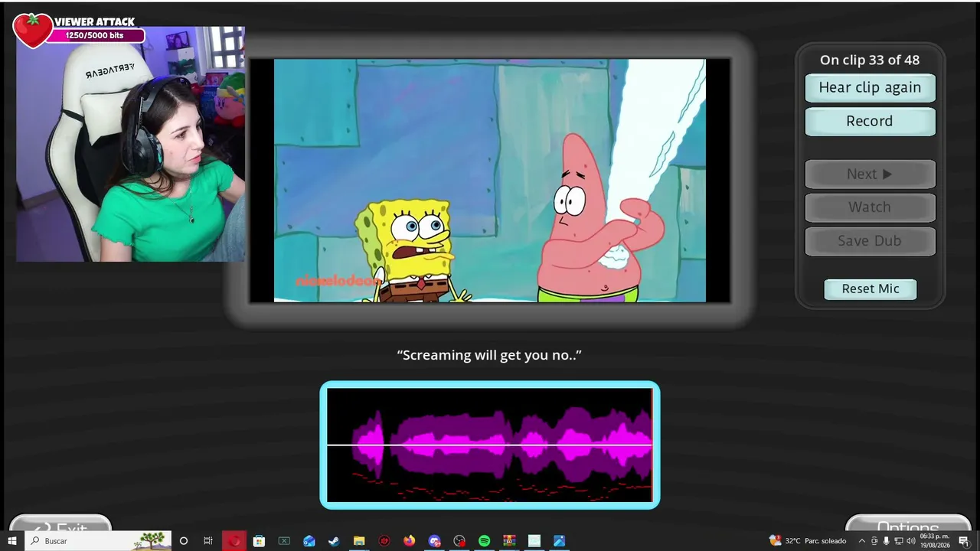Image resolution: width=980 pixels, height=551 pixels.
Task: Open the Mail app on taskbar
Action: 309,541
